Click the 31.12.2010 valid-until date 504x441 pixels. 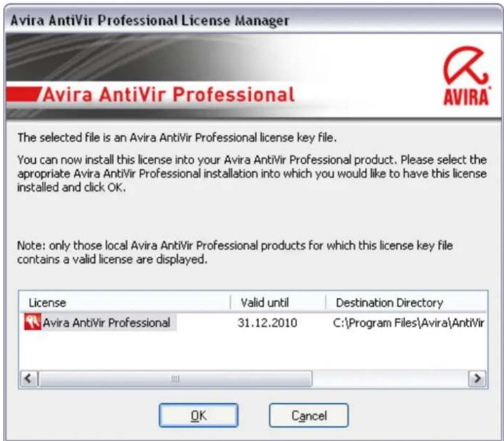pyautogui.click(x=267, y=323)
